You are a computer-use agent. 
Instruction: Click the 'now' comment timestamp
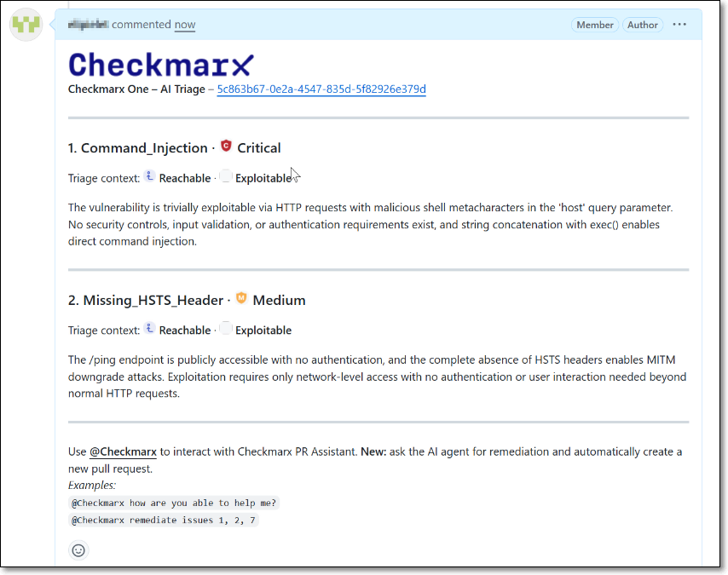pyautogui.click(x=185, y=25)
